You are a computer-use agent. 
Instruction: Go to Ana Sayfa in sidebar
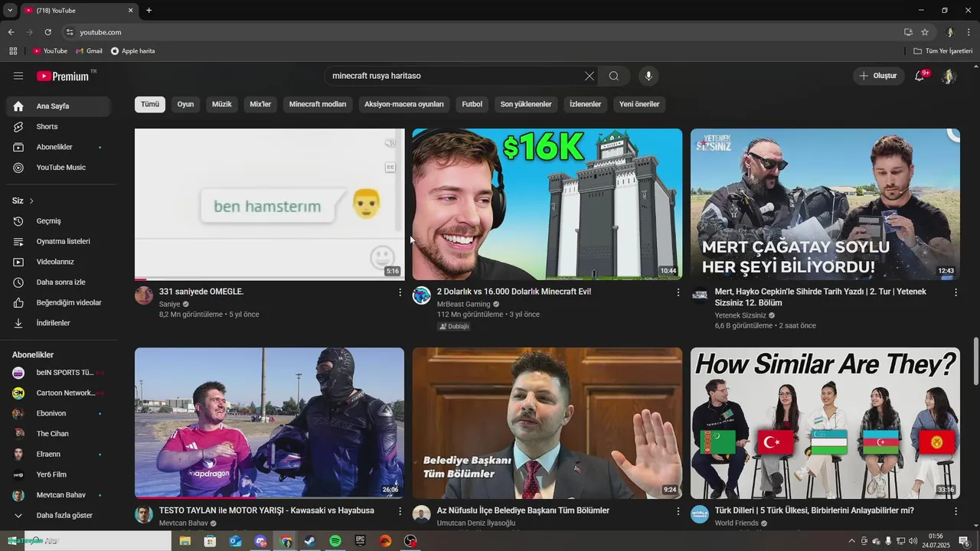point(59,106)
